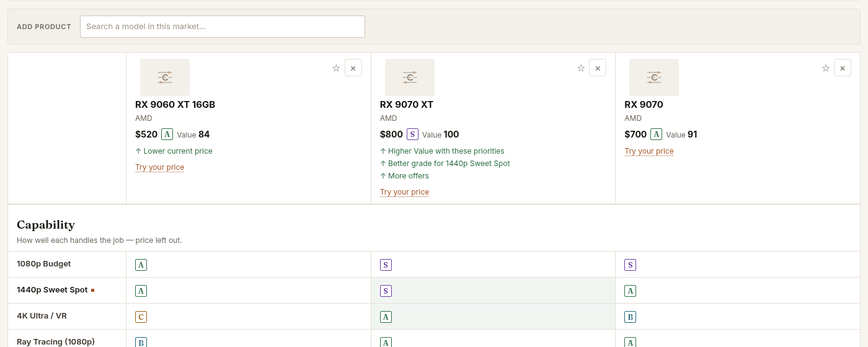
Task: Click 'Higher Value with these priorities' note
Action: tap(442, 151)
